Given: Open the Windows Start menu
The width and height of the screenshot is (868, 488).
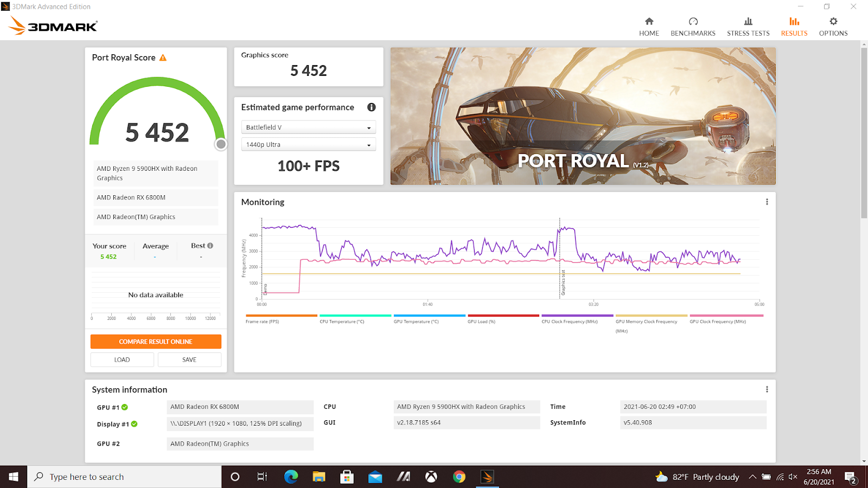Looking at the screenshot, I should 14,477.
